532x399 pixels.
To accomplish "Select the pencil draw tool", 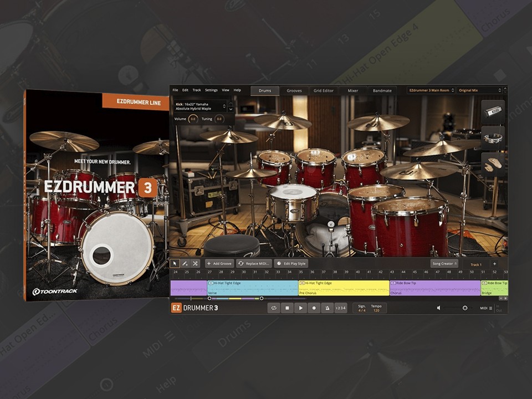I will point(185,263).
